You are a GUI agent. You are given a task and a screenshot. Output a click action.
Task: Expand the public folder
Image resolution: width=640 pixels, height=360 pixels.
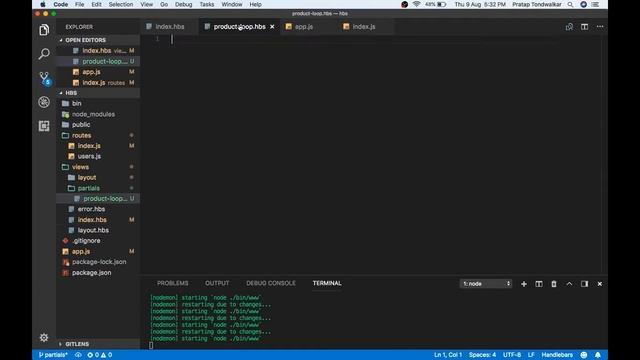click(98, 124)
